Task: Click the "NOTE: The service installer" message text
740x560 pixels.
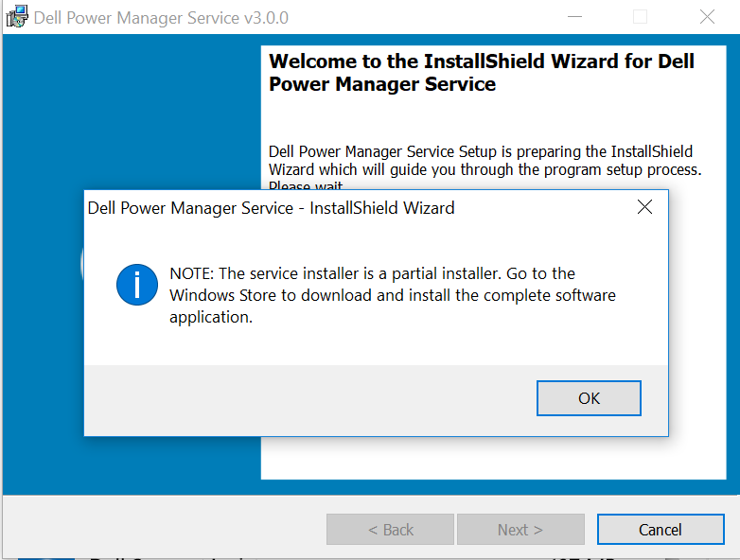Action: pyautogui.click(x=393, y=295)
